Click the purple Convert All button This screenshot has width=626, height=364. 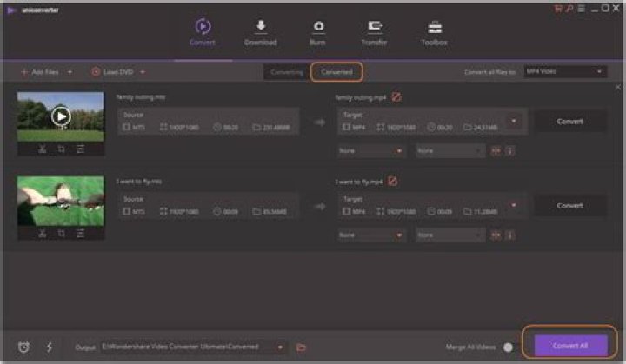[571, 346]
